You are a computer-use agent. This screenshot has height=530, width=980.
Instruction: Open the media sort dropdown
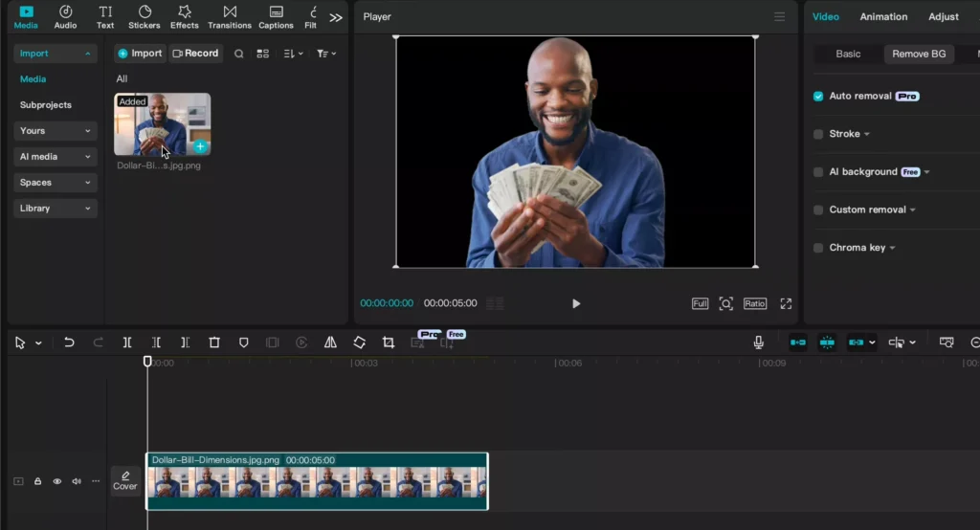[x=293, y=54]
